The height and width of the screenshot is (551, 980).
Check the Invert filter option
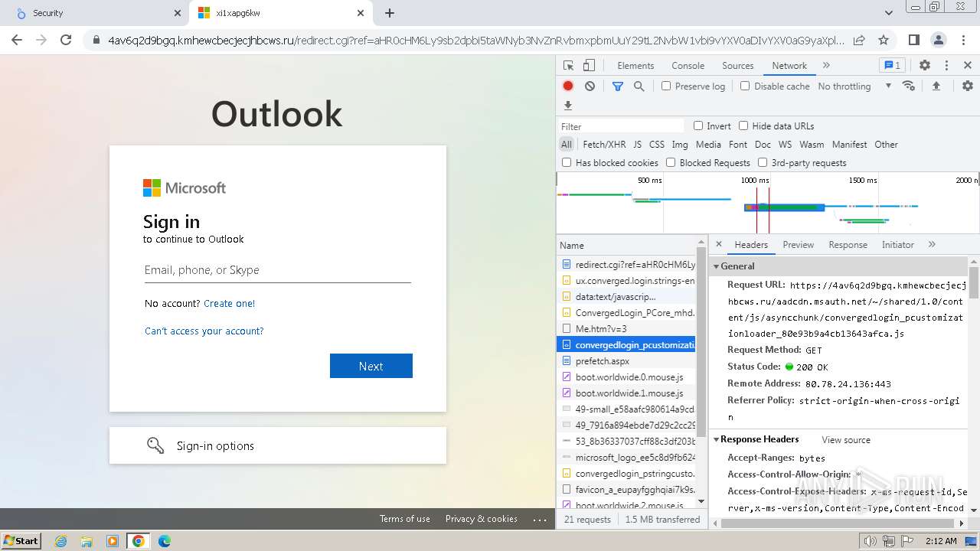pyautogui.click(x=698, y=126)
